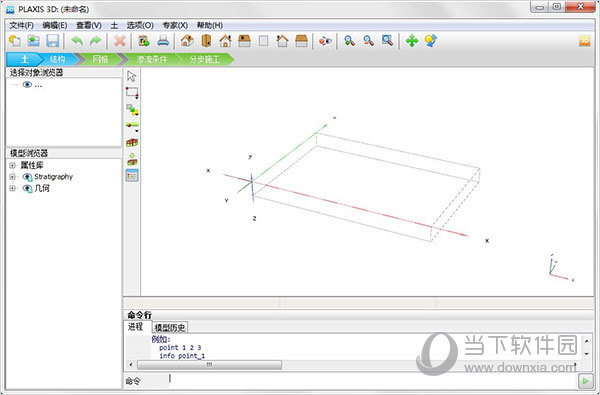
Task: Click the green run command button
Action: tap(585, 380)
